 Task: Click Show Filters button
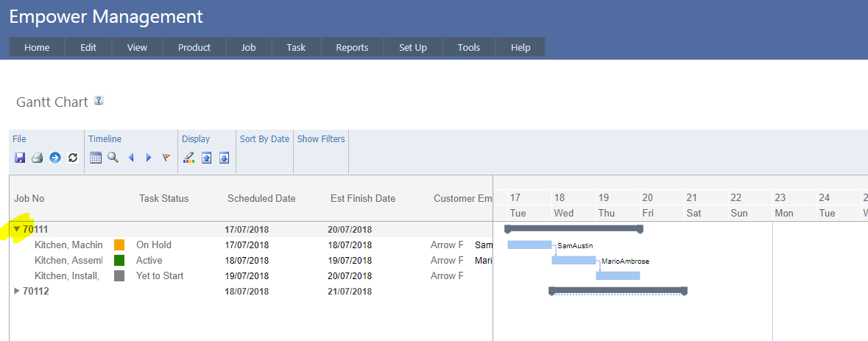321,138
